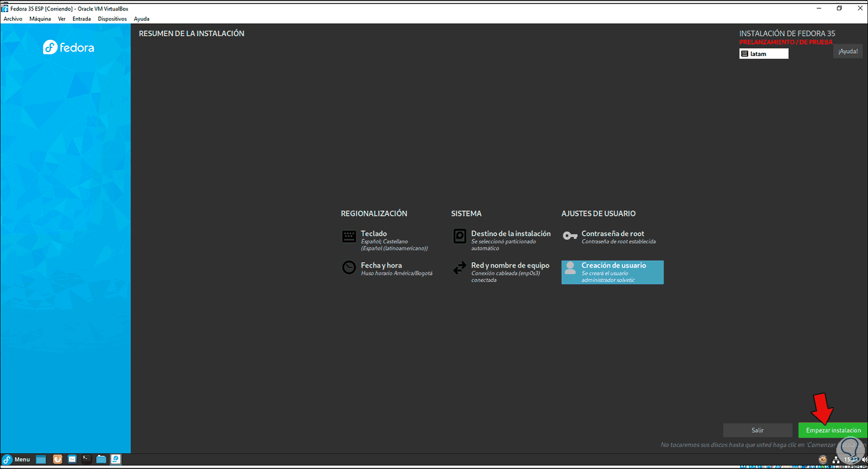
Task: Click the RESUMEN DE LA INSTALACIÓN title
Action: pyautogui.click(x=192, y=34)
